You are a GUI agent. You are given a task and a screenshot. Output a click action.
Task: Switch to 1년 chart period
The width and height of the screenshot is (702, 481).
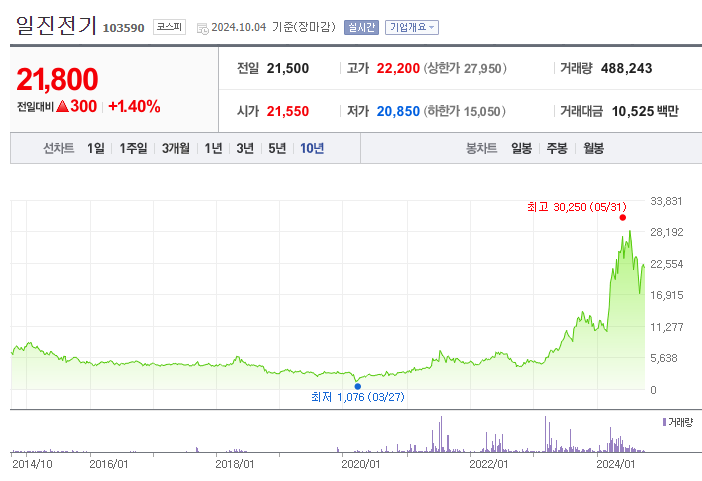(x=213, y=148)
